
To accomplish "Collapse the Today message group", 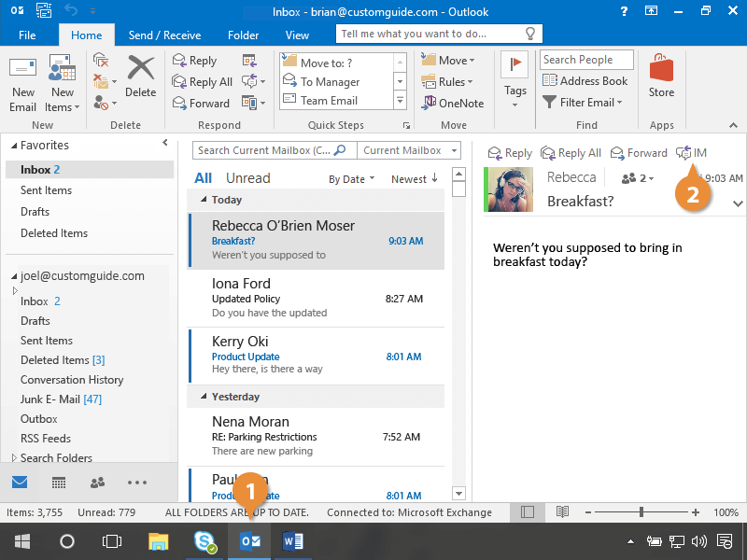I will coord(204,200).
